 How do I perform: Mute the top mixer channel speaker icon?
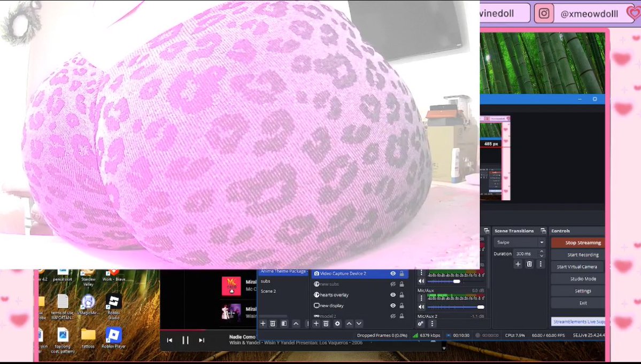pos(421,281)
